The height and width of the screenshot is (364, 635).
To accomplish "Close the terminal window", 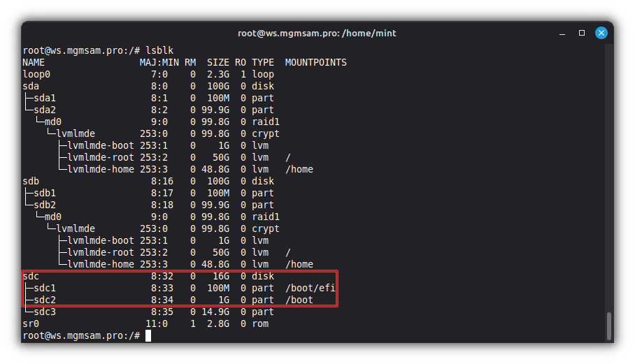I will click(x=601, y=33).
